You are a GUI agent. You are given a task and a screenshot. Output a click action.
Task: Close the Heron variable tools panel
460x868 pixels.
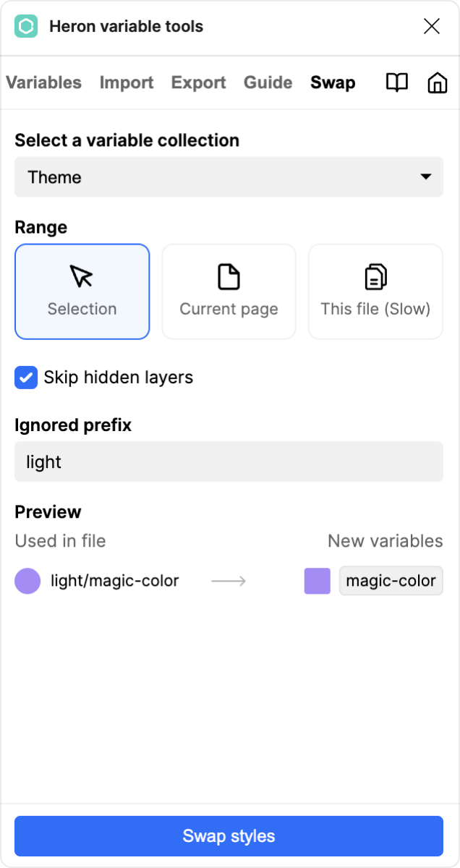[432, 27]
